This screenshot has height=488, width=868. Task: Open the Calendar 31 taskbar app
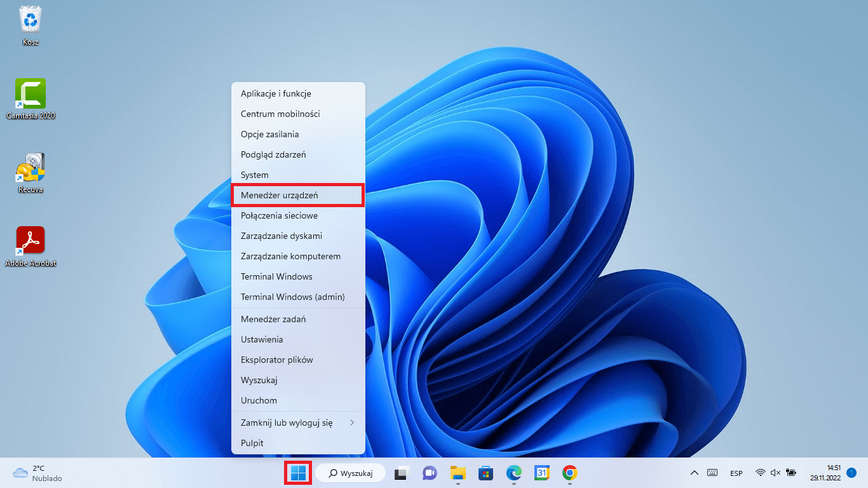click(542, 473)
